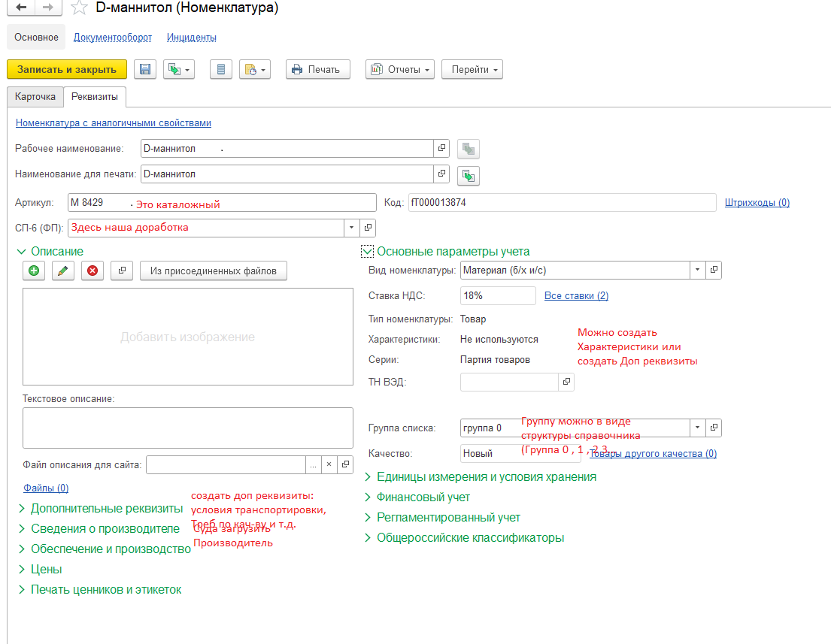Open the Штрихкоды (0) link
831x644 pixels.
click(x=757, y=203)
